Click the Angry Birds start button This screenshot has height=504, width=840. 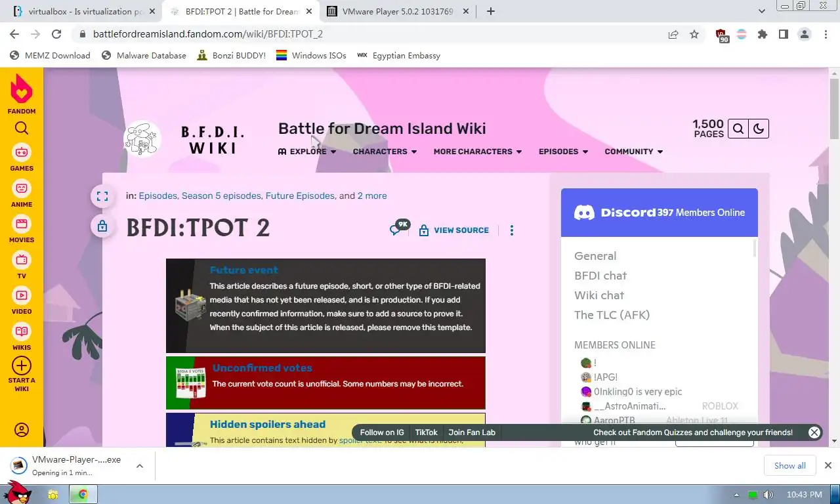click(x=18, y=492)
